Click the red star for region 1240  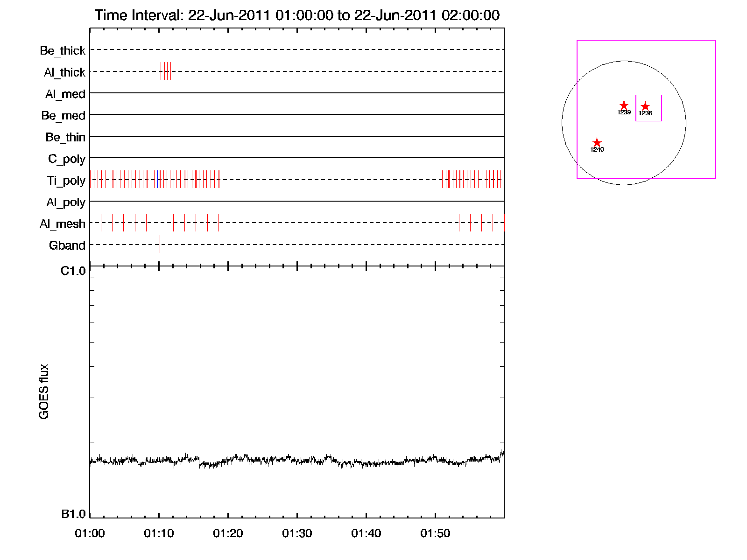pos(597,143)
